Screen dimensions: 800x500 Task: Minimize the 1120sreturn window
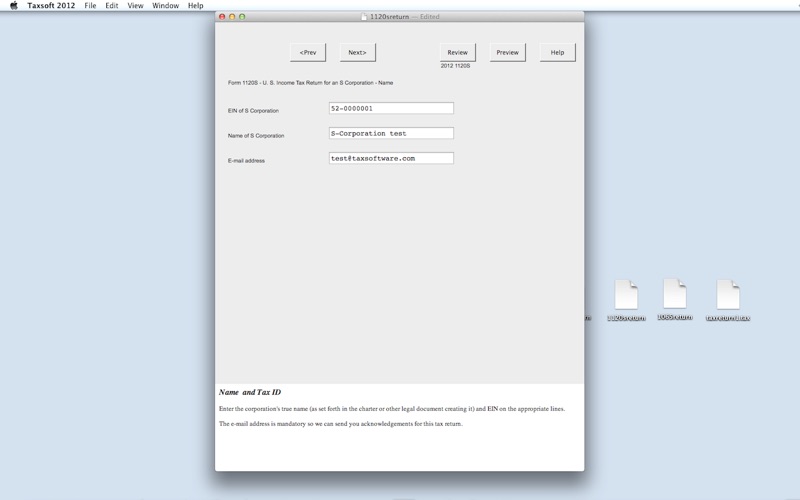coord(232,16)
